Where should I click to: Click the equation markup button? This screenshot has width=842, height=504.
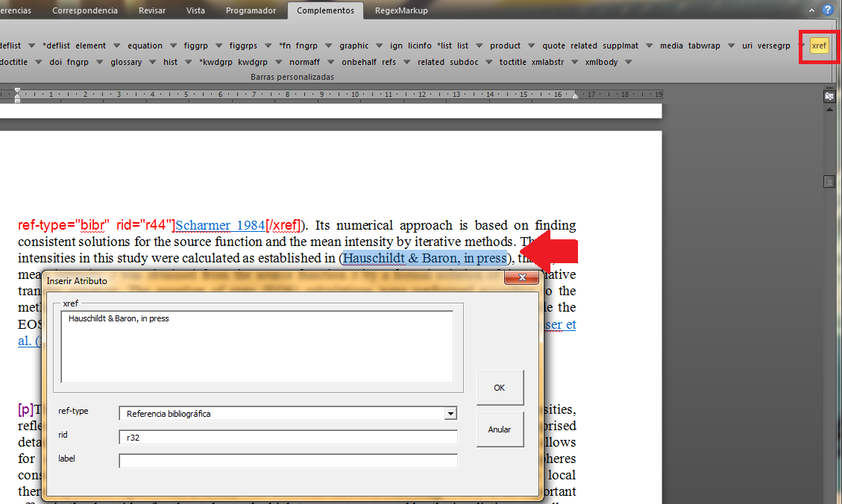tap(145, 45)
